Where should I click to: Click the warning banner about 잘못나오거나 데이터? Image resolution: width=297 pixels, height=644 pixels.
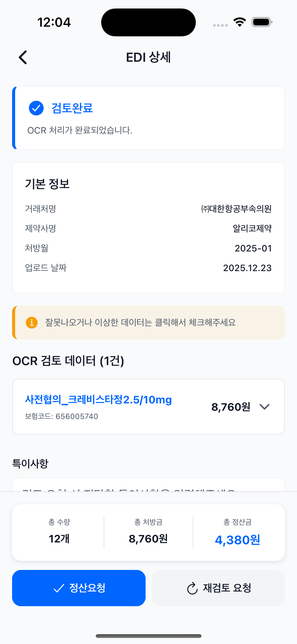click(148, 323)
